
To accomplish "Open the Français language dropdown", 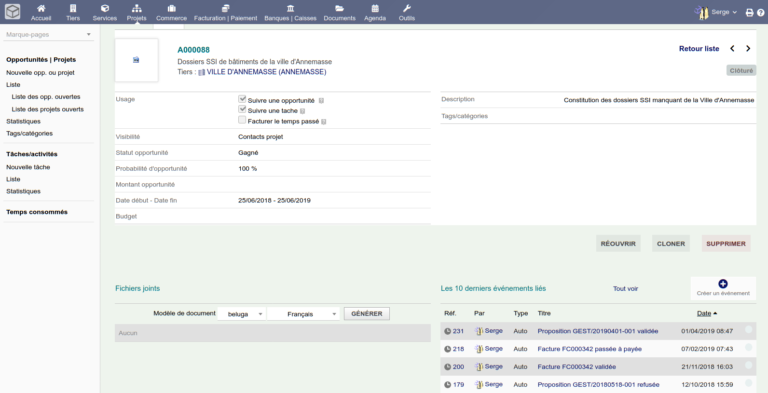I will 304,314.
